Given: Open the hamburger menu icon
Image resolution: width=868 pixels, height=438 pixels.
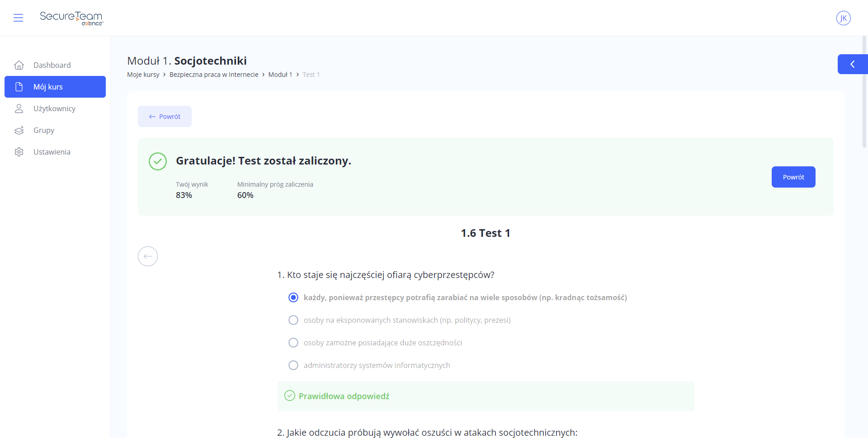Looking at the screenshot, I should [x=18, y=18].
